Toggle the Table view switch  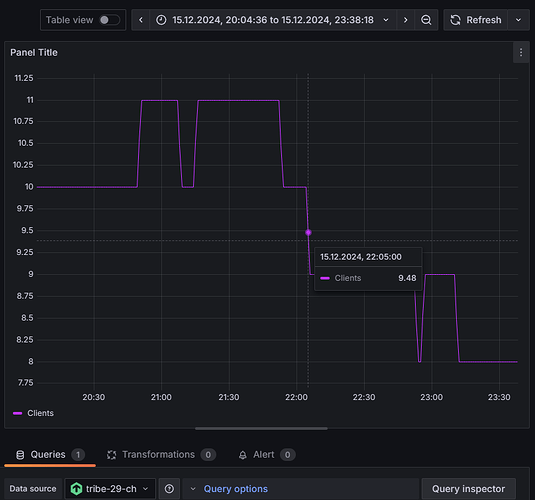click(x=110, y=20)
